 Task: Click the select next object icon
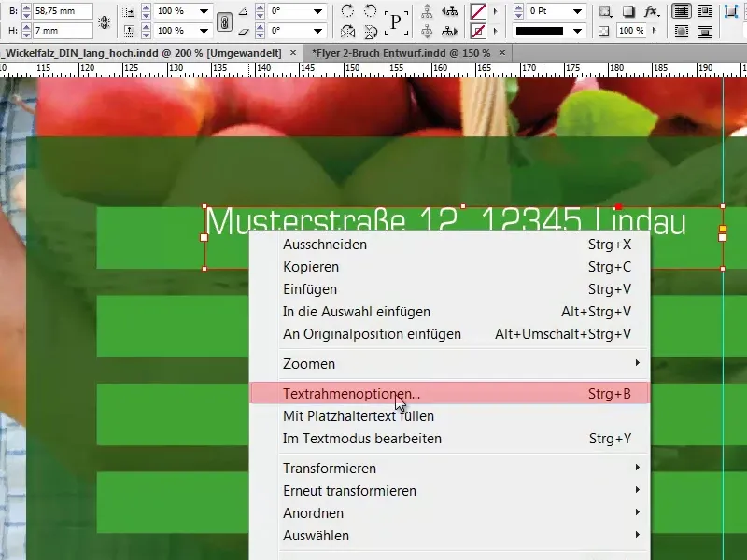click(449, 32)
